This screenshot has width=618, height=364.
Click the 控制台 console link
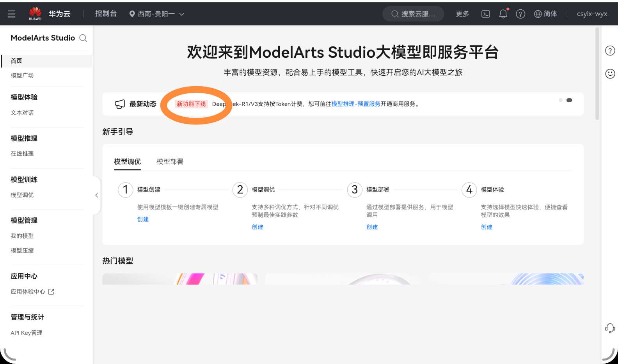coord(106,14)
